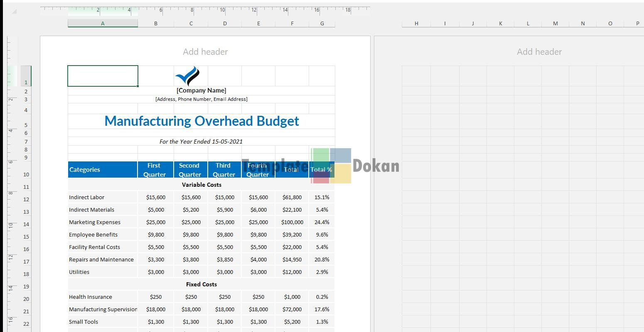This screenshot has height=332, width=644.
Task: Click the Categories table header cell
Action: click(103, 170)
